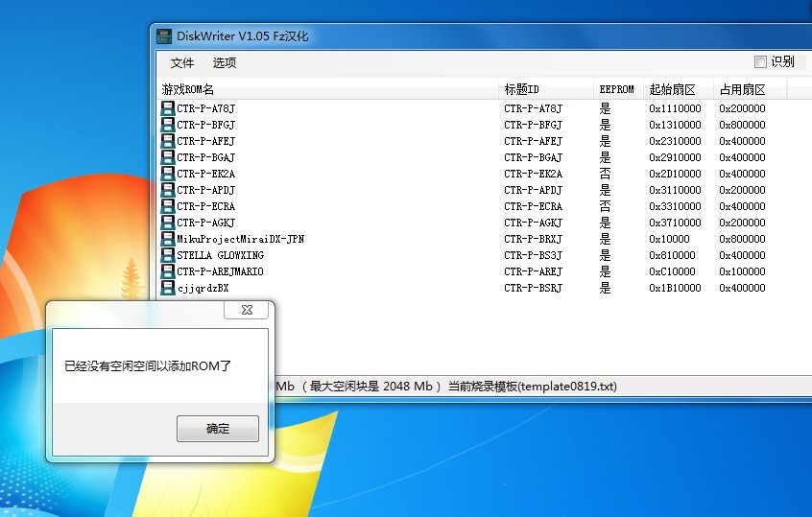812x517 pixels.
Task: Enable the 识别 checkbox
Action: [x=760, y=62]
